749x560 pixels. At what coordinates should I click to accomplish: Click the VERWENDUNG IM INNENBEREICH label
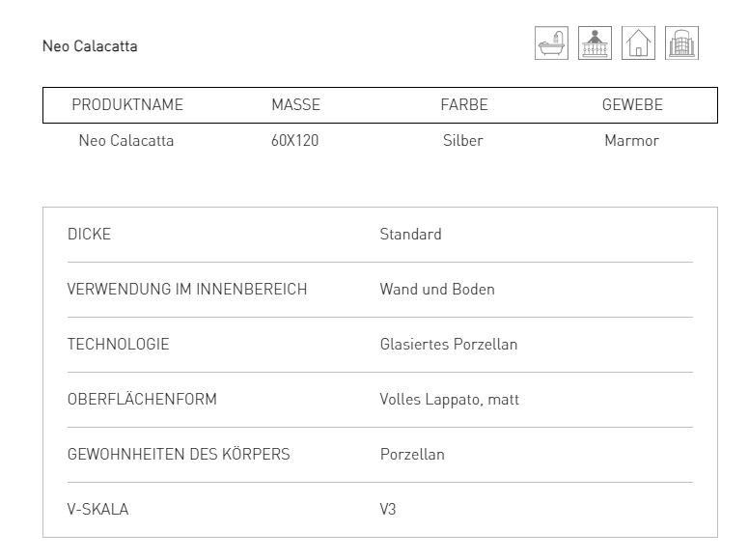(187, 289)
